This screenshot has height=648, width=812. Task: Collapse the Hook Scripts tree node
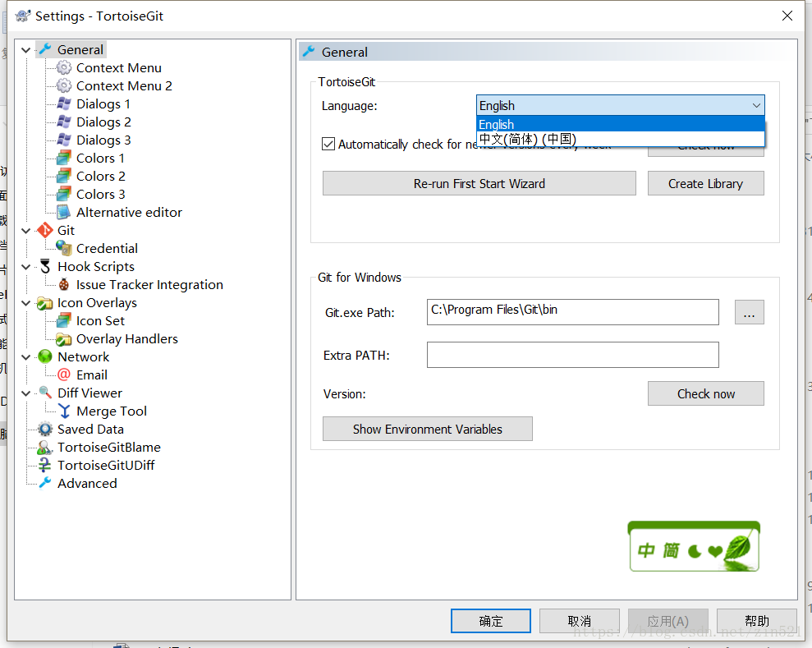click(x=25, y=267)
